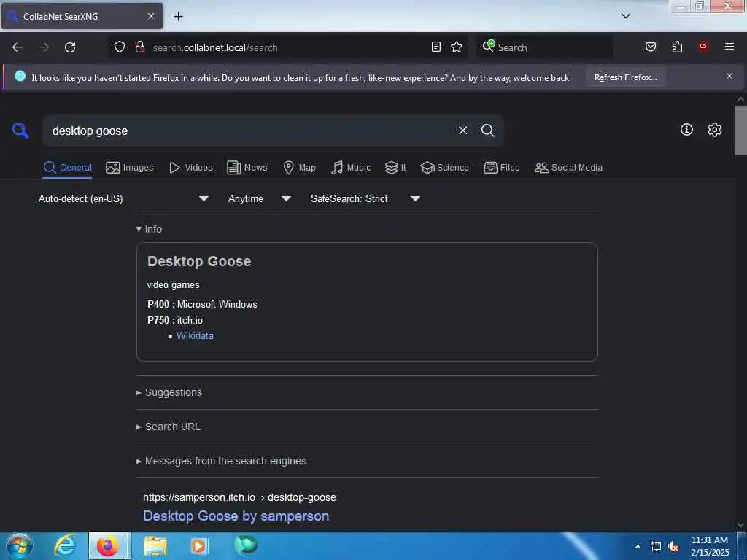Open the green round taskbar app

(x=246, y=545)
